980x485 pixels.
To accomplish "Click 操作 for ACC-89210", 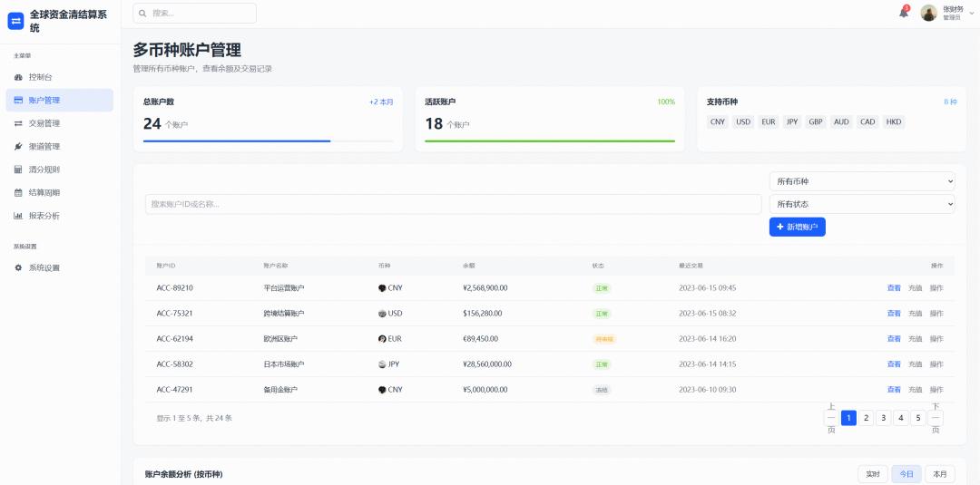I will pyautogui.click(x=936, y=288).
